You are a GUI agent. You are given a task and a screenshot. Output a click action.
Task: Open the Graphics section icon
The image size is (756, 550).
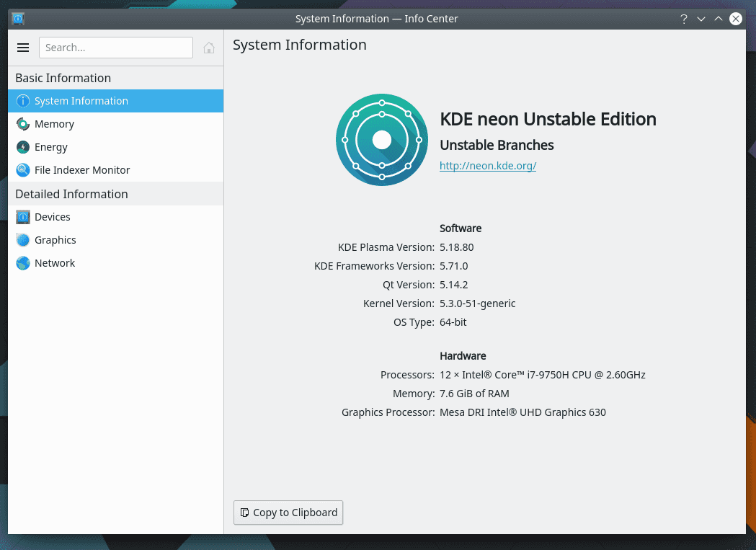24,239
